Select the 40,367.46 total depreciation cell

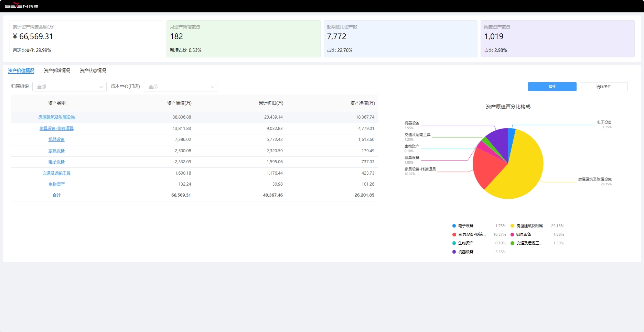273,195
